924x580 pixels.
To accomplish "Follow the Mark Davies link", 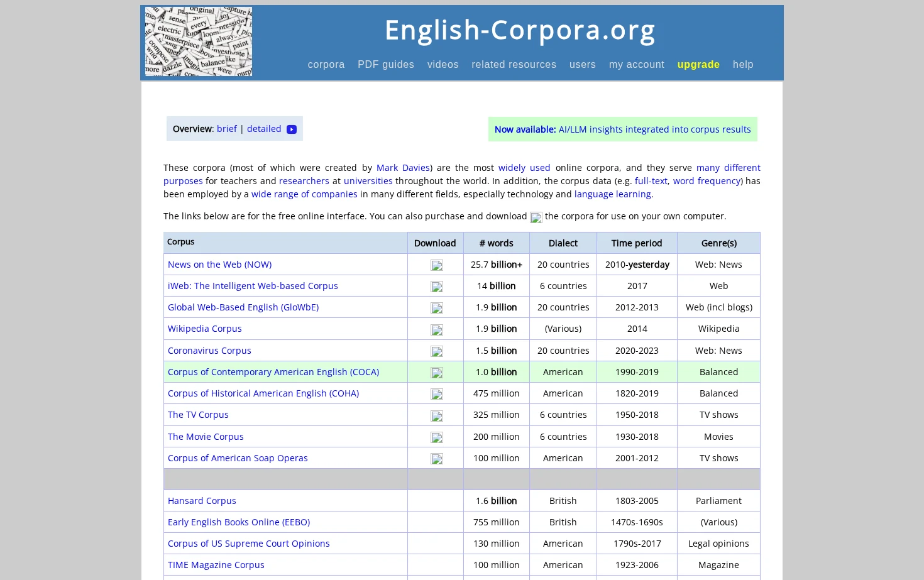I will tap(403, 168).
